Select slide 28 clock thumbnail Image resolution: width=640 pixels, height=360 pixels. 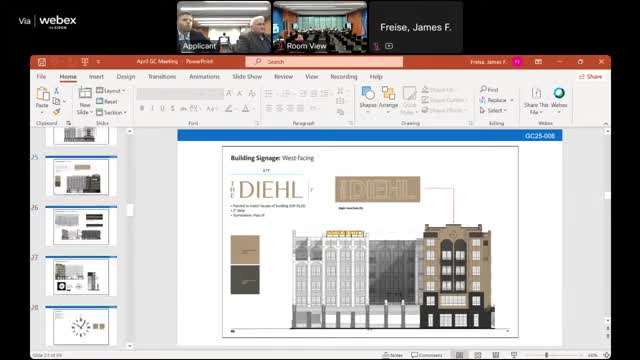click(x=81, y=326)
